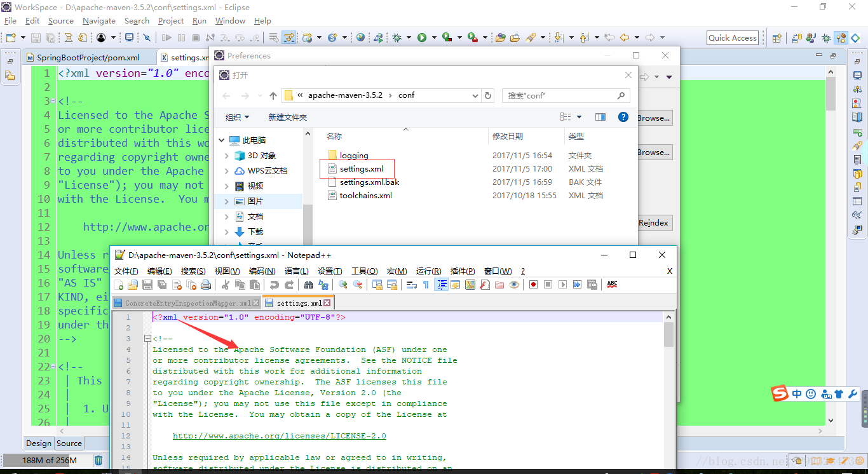
Task: Toggle Eclipse mark occurrences toolbar button
Action: pos(288,37)
